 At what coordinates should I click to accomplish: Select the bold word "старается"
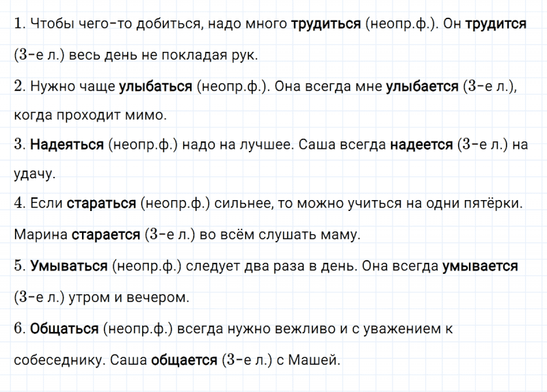click(105, 235)
